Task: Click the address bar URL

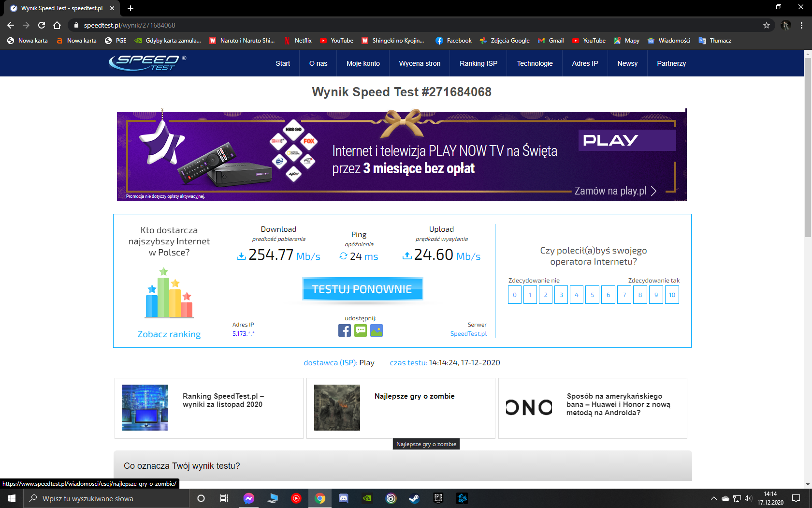Action: (130, 25)
